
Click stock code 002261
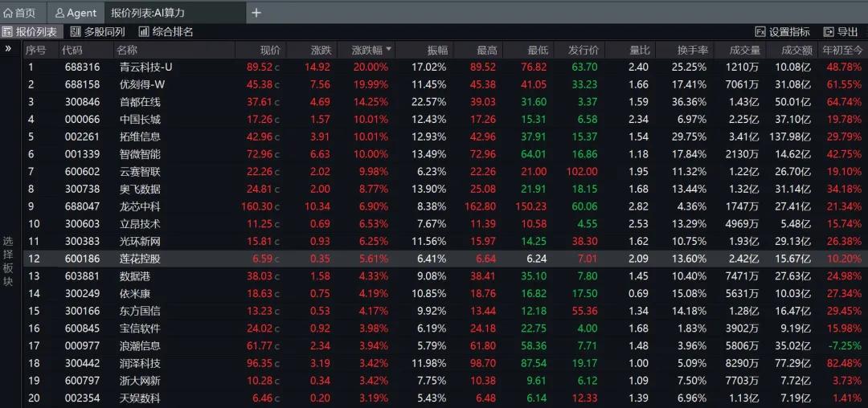point(82,137)
